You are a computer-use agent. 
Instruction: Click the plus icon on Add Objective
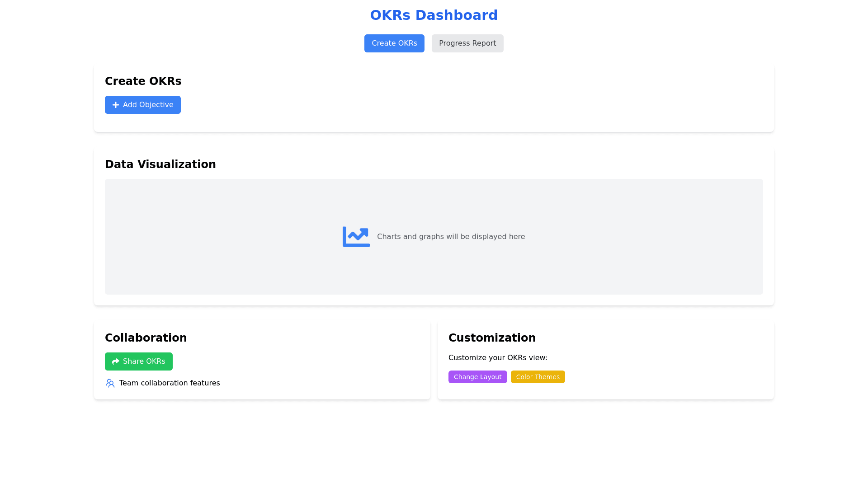pos(116,105)
